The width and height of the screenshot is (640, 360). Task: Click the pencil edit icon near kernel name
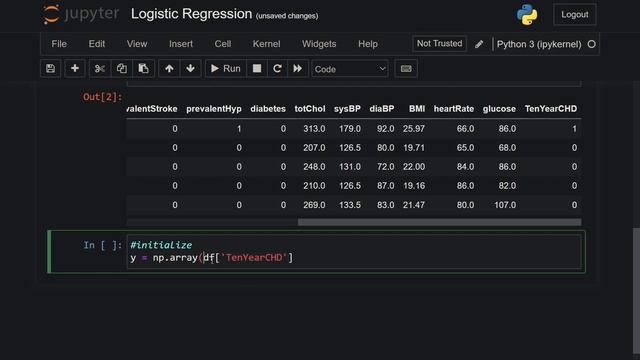[x=479, y=44]
